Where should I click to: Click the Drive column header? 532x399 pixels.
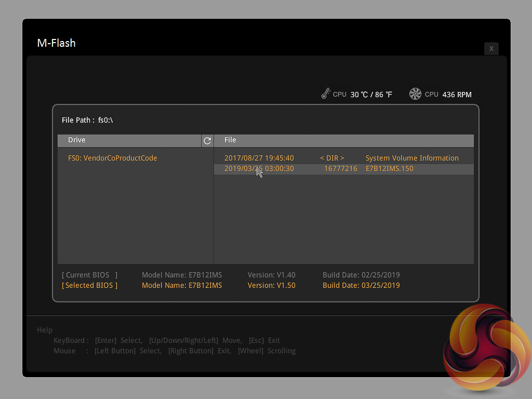tap(77, 140)
